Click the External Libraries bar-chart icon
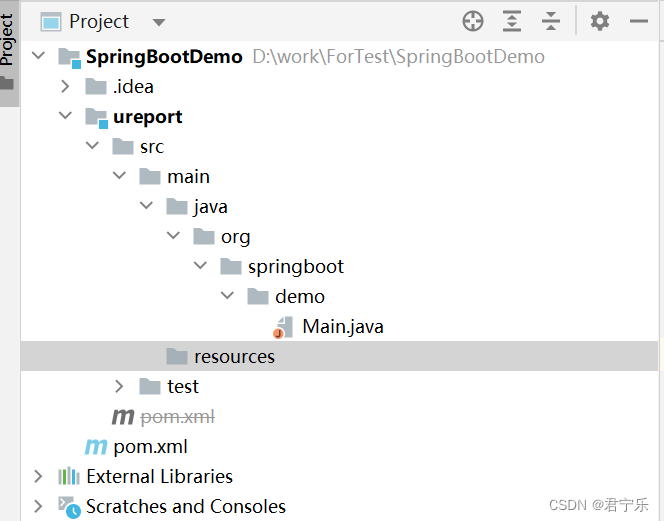Viewport: 664px width, 521px height. (x=69, y=476)
